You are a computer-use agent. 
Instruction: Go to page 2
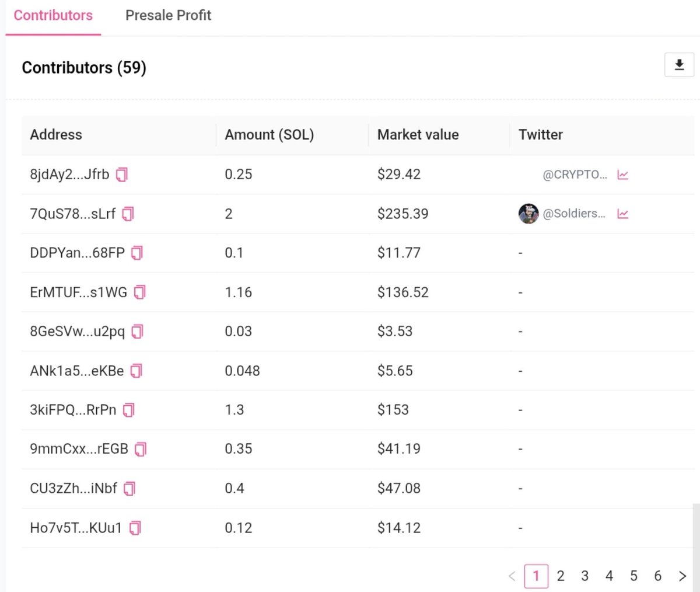[x=560, y=576]
